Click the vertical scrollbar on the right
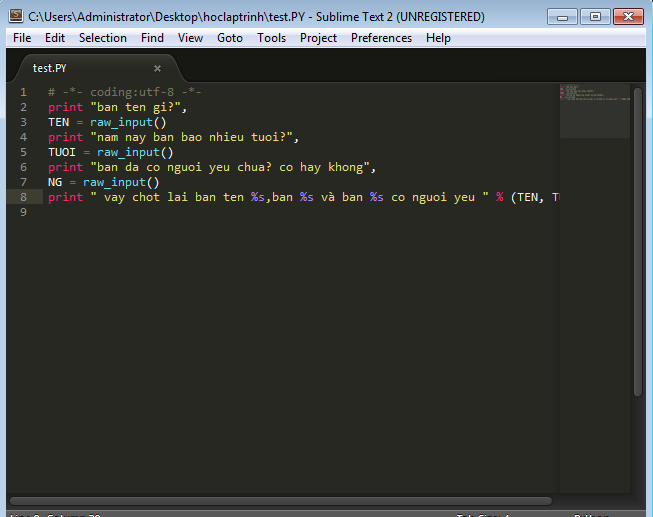This screenshot has width=653, height=517. 638,240
